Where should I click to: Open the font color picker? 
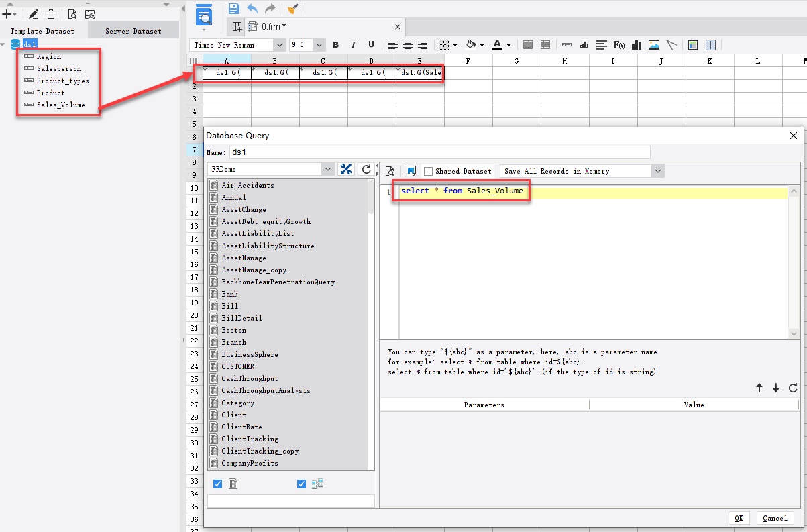click(508, 45)
